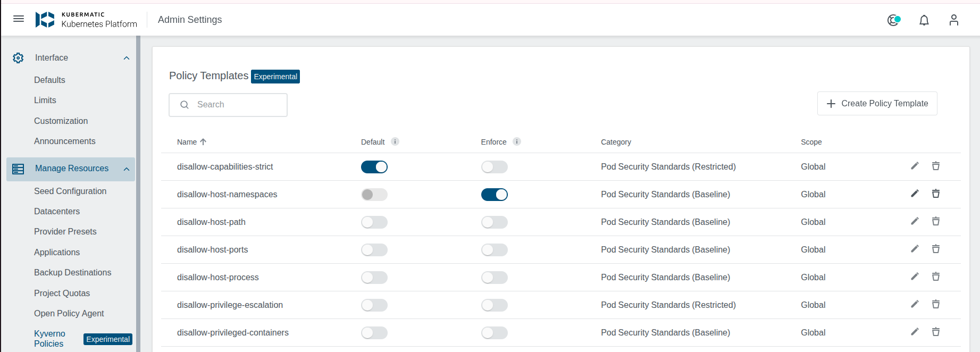
Task: Open Seed Configuration in sidebar
Action: (x=70, y=191)
